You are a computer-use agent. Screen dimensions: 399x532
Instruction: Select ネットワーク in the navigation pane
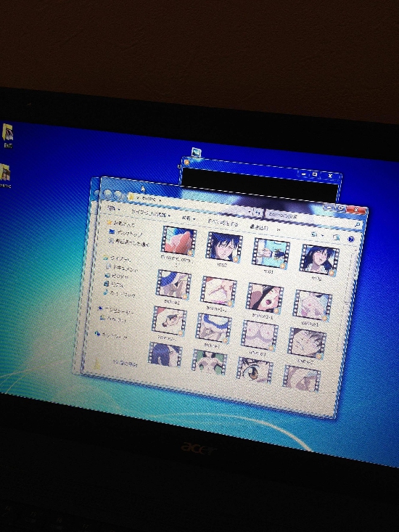[x=112, y=335]
